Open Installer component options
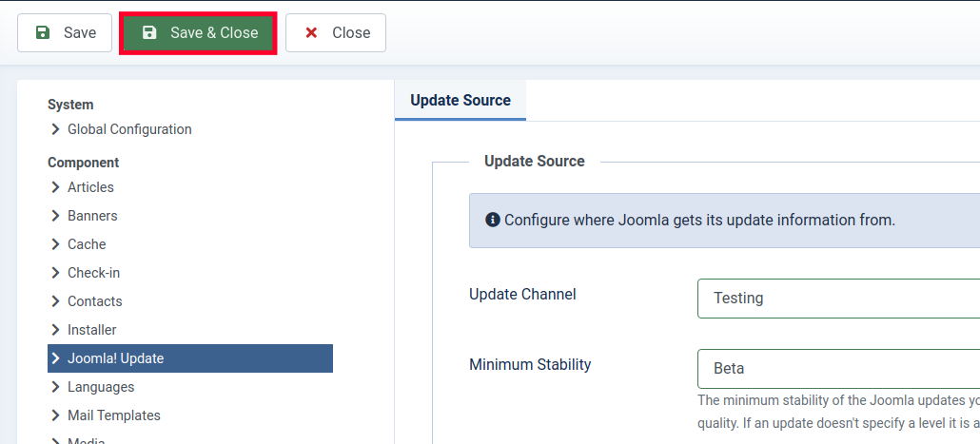 tap(91, 330)
